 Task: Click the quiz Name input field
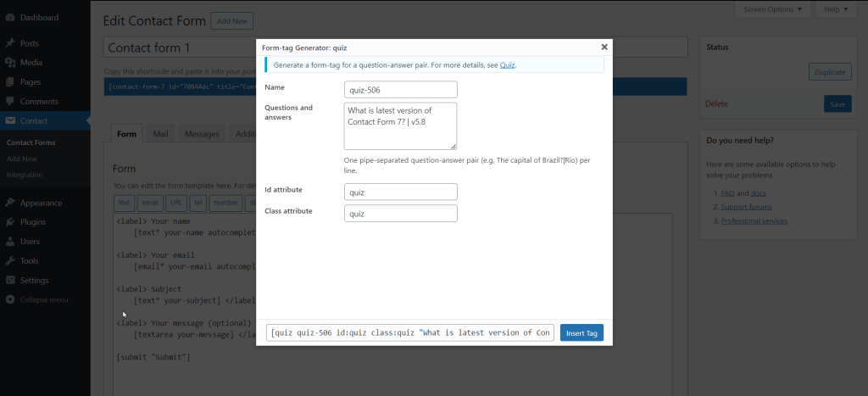[401, 89]
